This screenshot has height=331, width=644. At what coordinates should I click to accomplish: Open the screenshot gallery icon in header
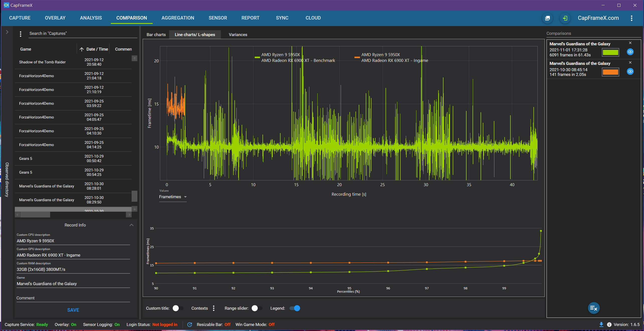pos(547,18)
